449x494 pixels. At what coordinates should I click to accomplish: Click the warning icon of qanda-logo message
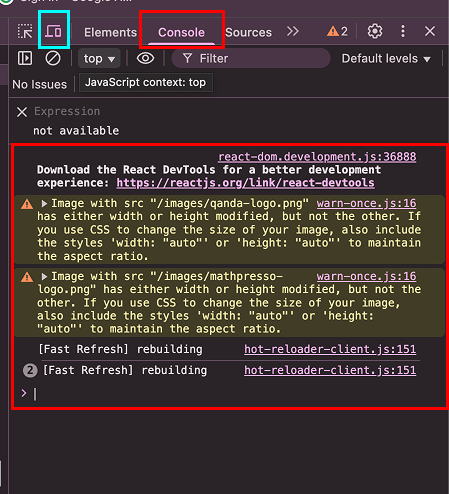[27, 204]
